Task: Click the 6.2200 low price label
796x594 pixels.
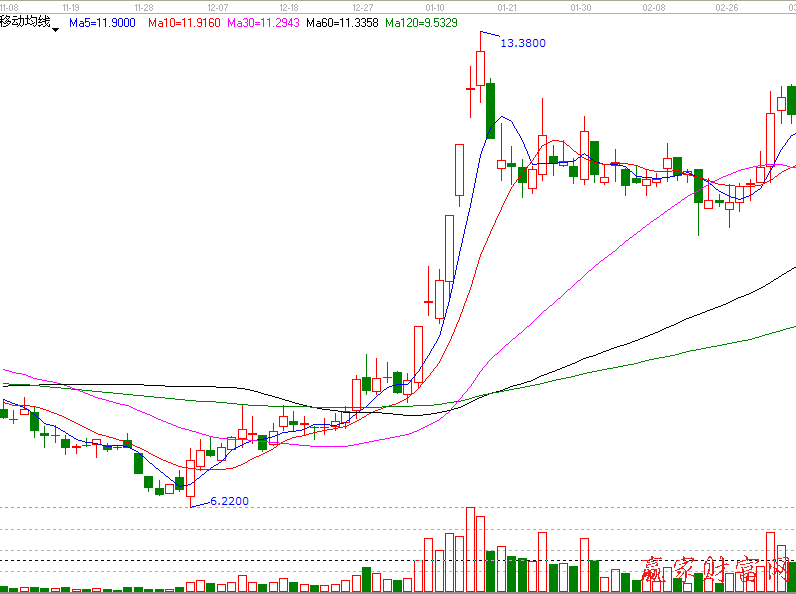Action: point(228,501)
